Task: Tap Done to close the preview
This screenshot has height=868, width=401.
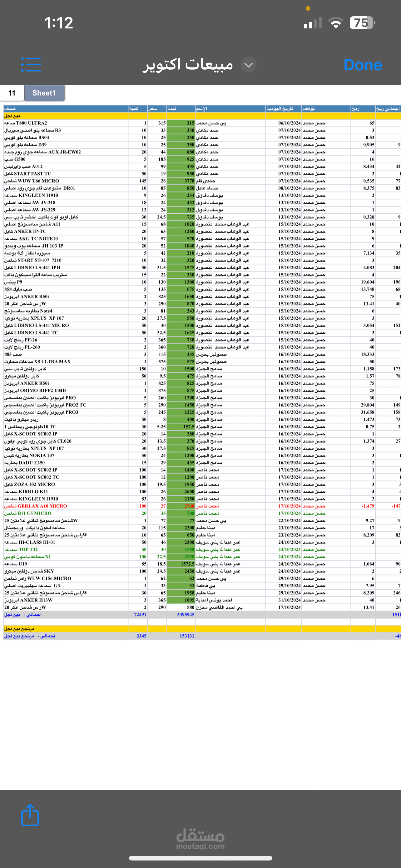Action: tap(363, 65)
